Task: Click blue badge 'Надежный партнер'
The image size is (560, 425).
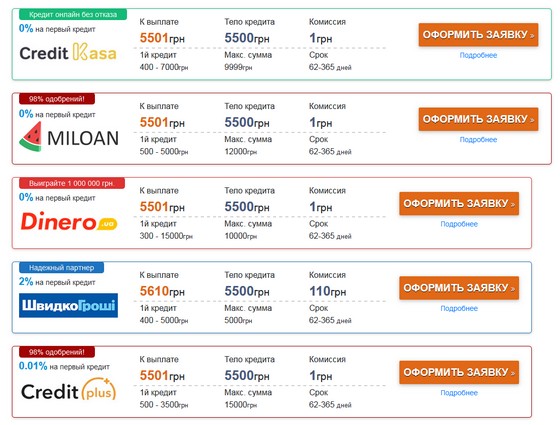Action: pos(61,268)
